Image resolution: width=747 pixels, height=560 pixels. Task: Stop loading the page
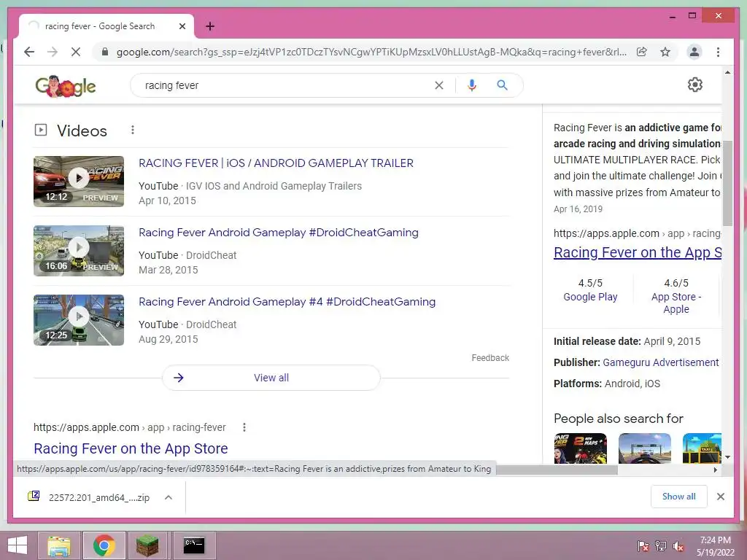(76, 52)
